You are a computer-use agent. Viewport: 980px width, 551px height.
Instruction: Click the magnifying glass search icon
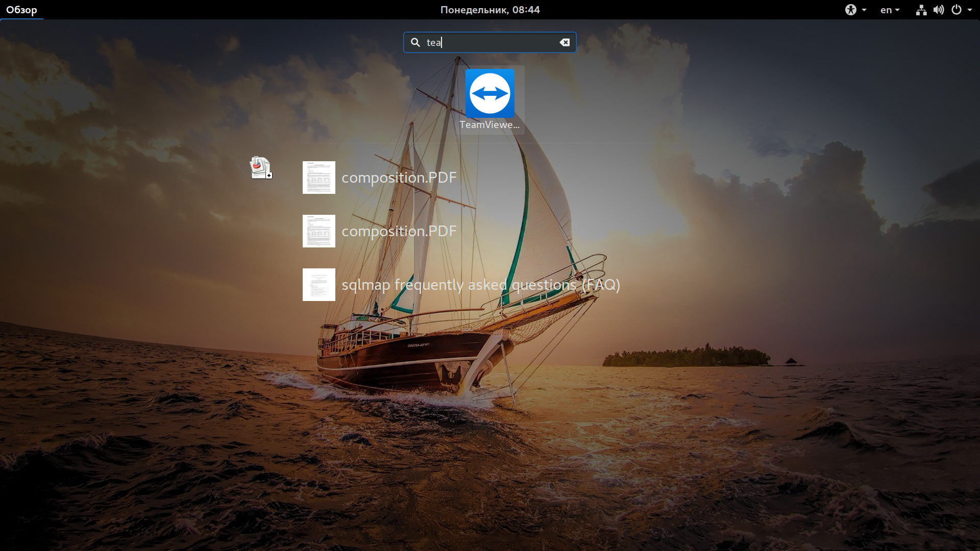click(415, 42)
